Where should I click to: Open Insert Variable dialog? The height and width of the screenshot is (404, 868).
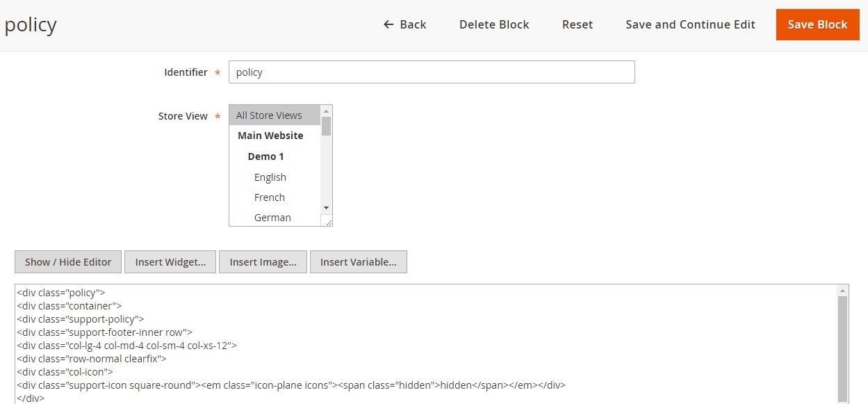tap(358, 262)
